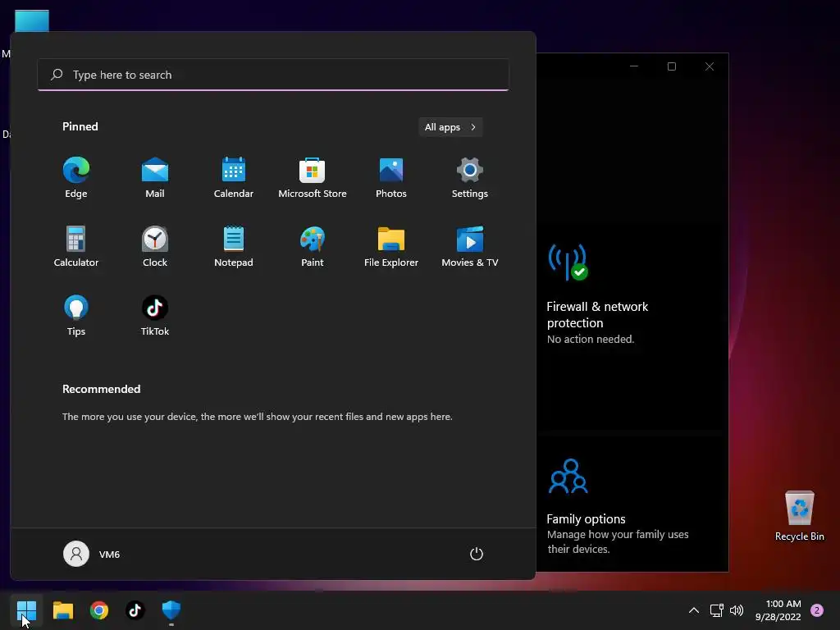840x630 pixels.
Task: Launch Notepad
Action: coord(234,247)
